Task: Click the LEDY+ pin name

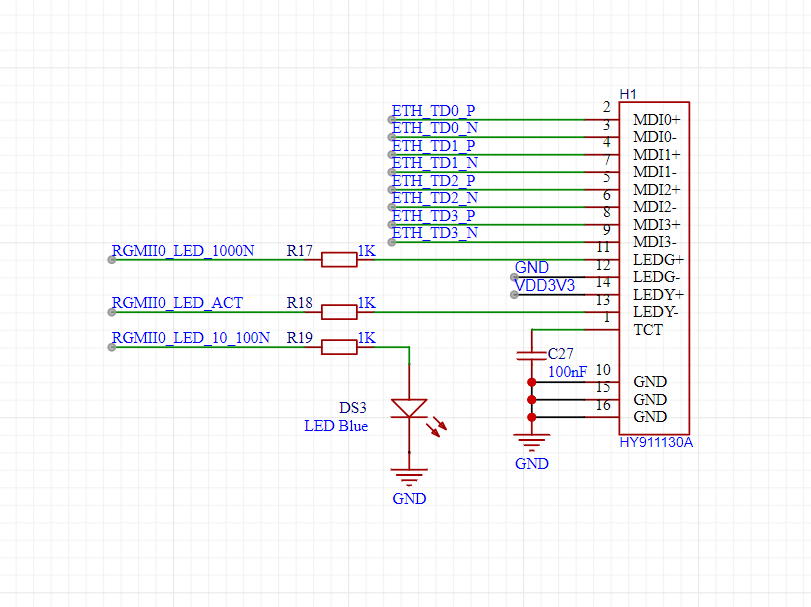Action: 658,295
